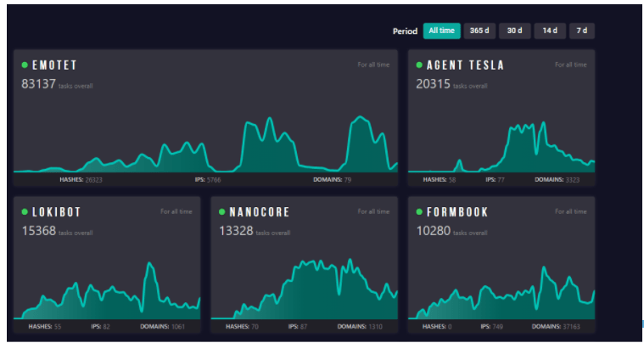Screen dimensions: 644x343
Task: Click green status dot next to EMOTET
Action: 25,65
